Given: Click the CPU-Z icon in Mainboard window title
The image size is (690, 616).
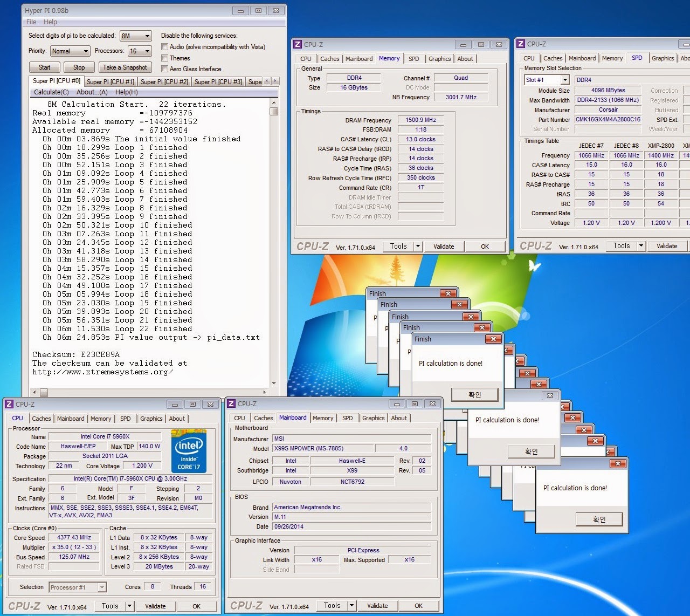Looking at the screenshot, I should coord(232,403).
